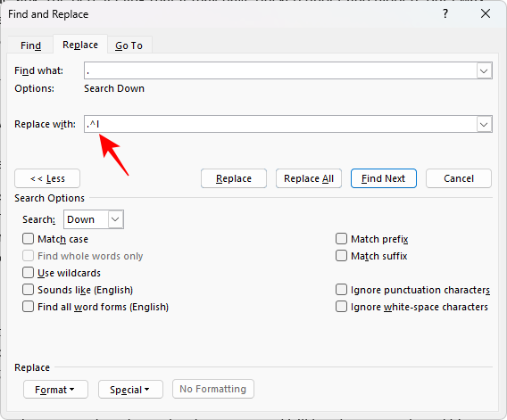Expand the Search direction combo box
The image size is (507, 420).
click(115, 219)
